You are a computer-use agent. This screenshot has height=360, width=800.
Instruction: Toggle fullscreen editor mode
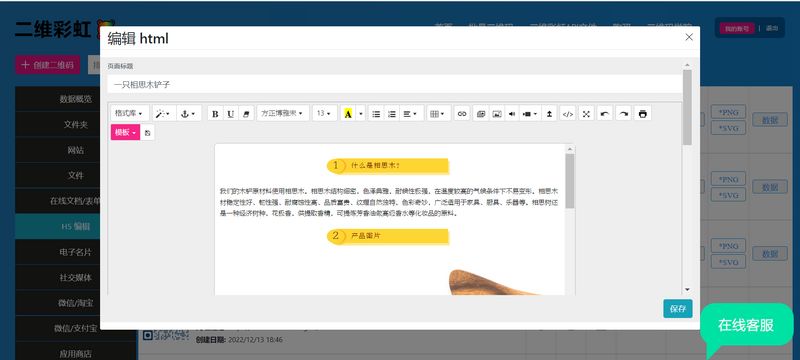[586, 114]
